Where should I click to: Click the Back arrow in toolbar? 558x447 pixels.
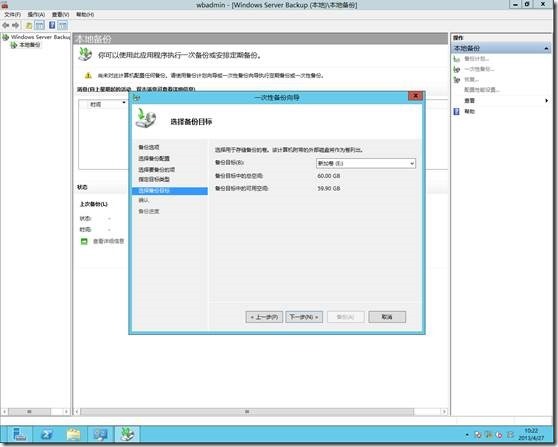pyautogui.click(x=5, y=25)
